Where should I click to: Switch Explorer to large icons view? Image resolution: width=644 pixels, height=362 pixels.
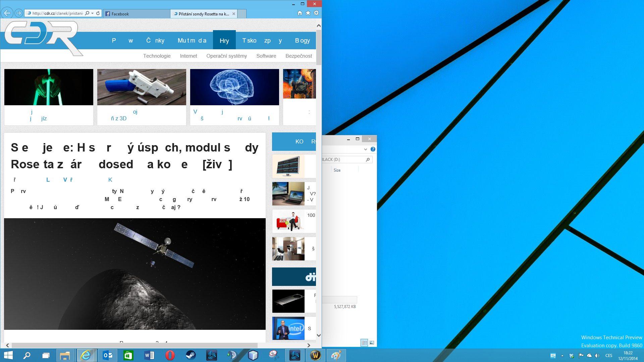[x=372, y=343]
